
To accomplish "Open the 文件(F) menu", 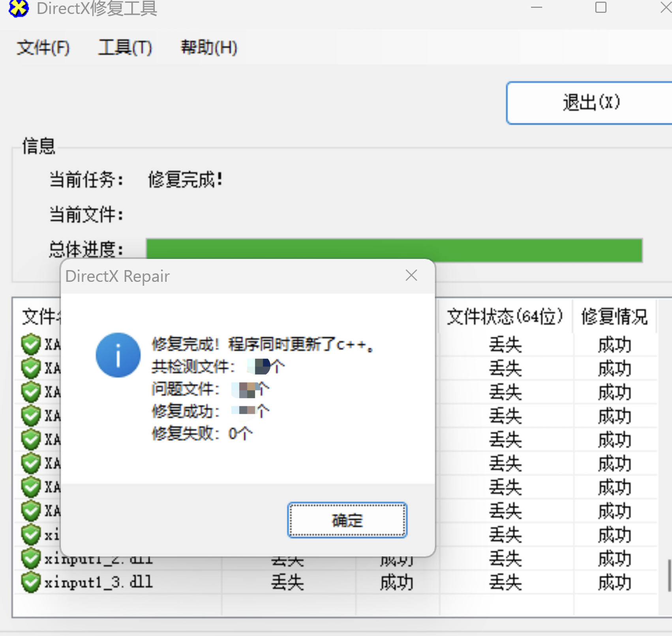I will 43,48.
